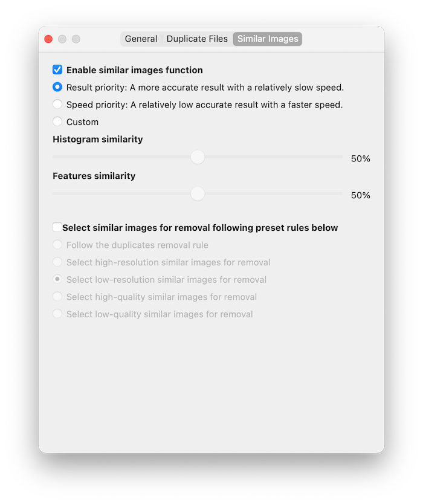Select high-resolution similar images removal option
The height and width of the screenshot is (504, 423).
point(57,262)
